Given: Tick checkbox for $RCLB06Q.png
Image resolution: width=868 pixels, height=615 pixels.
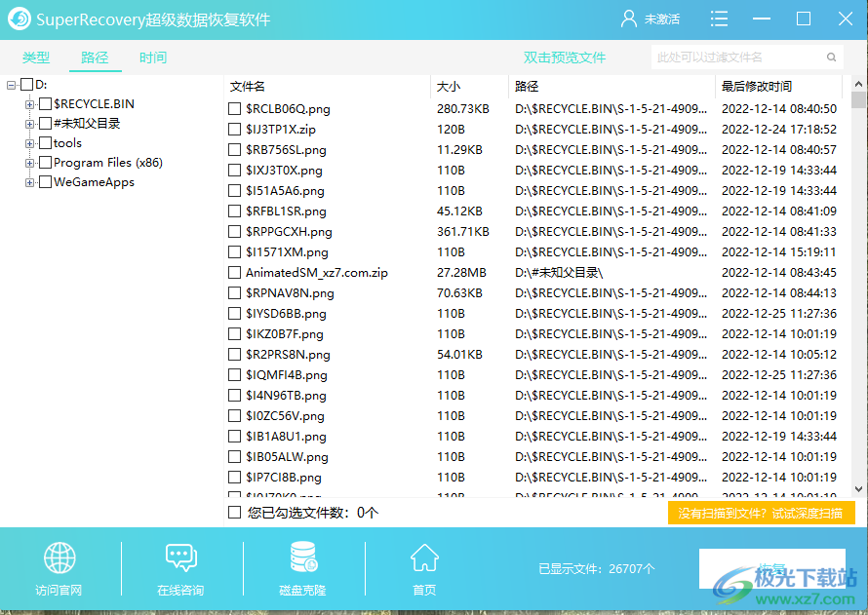Looking at the screenshot, I should (235, 109).
